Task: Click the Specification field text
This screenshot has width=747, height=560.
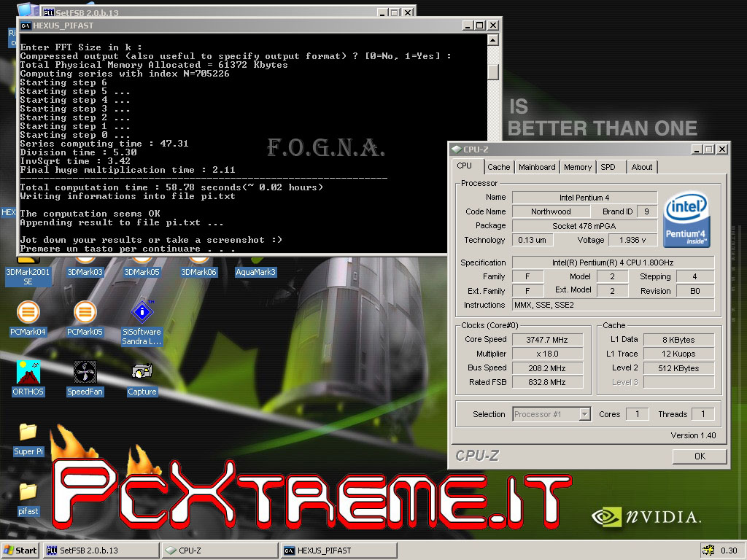Action: (613, 262)
